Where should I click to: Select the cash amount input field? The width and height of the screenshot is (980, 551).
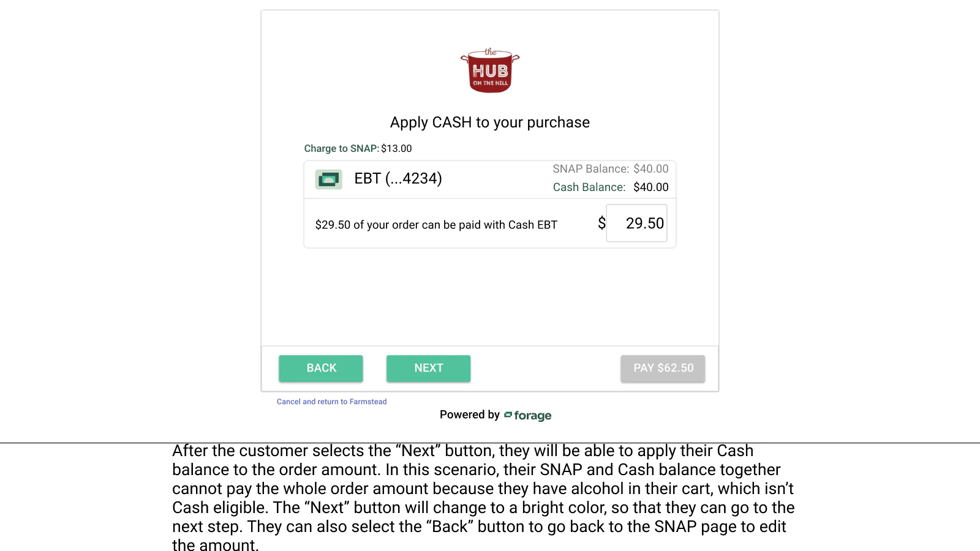coord(636,223)
